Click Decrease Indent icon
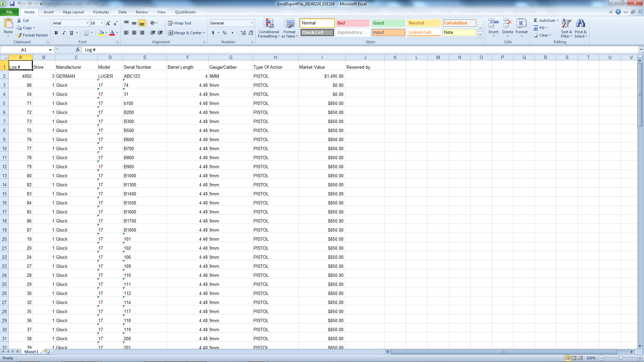The height and width of the screenshot is (362, 644). 153,33
